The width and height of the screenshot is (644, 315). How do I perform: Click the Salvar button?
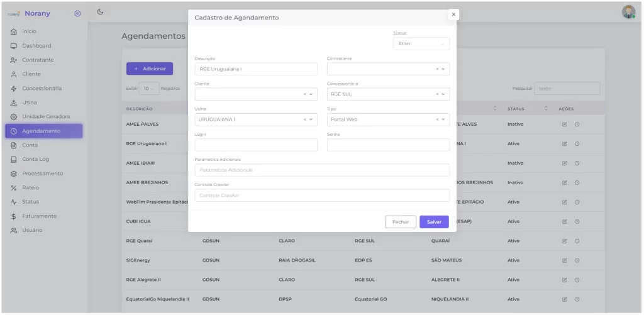click(x=434, y=222)
